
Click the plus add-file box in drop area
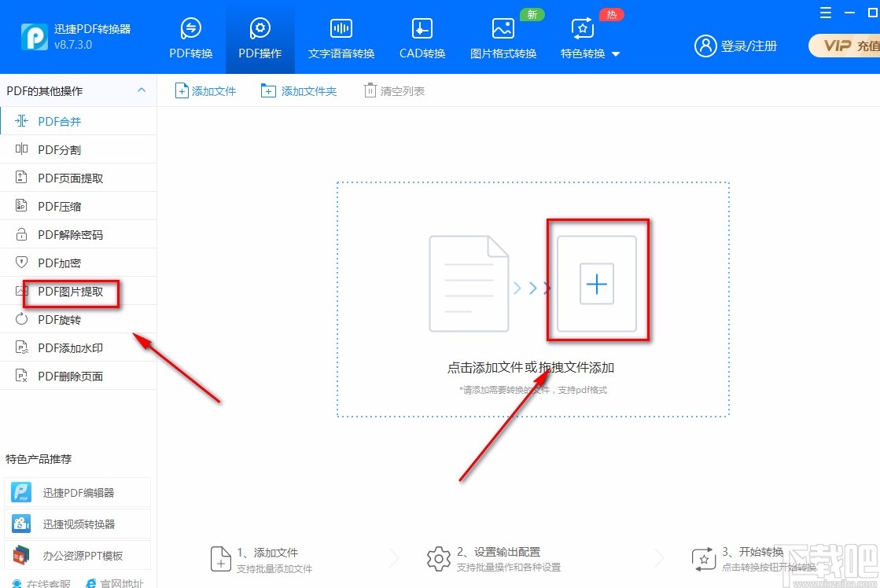(597, 284)
